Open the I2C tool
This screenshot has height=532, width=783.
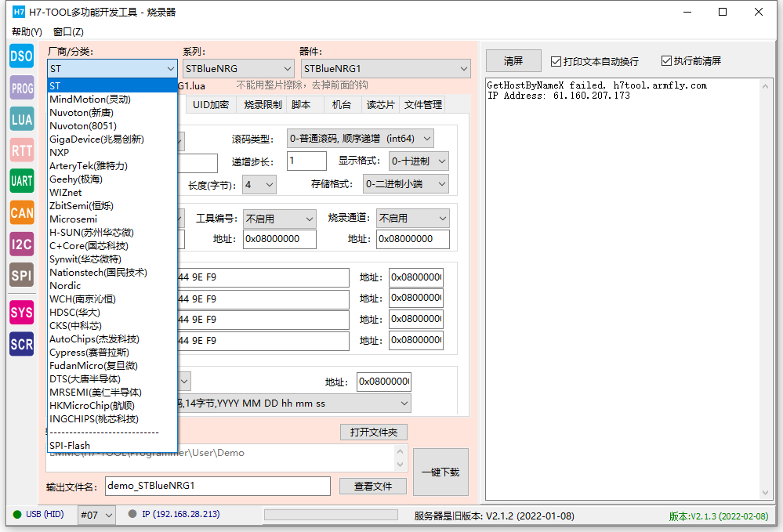pos(21,244)
